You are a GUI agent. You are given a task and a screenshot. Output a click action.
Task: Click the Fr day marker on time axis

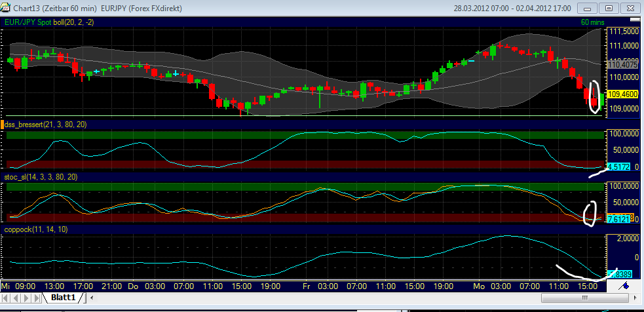point(307,286)
